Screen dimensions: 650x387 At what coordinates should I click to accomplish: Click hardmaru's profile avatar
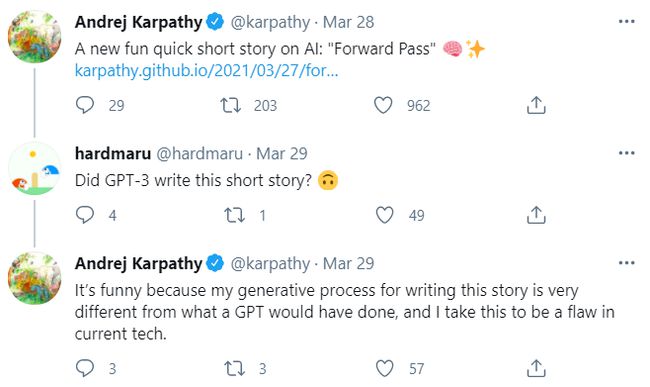[x=34, y=169]
